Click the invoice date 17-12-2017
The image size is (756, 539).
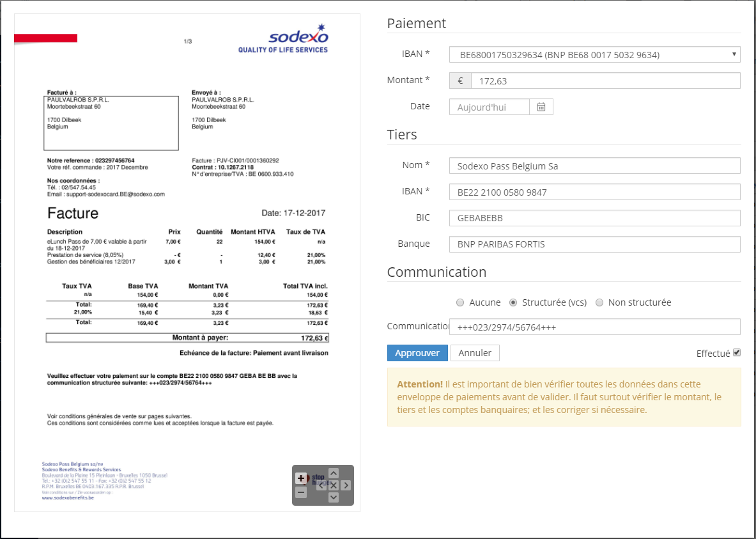click(x=304, y=213)
